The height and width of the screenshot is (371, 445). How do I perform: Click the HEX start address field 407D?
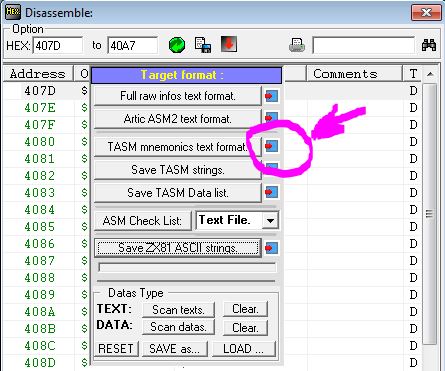click(x=58, y=45)
